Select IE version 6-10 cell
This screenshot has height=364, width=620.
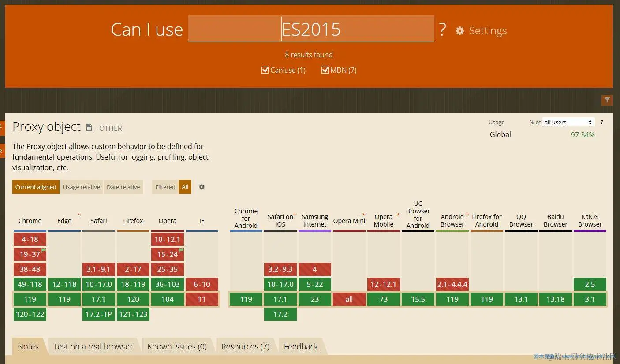point(202,284)
